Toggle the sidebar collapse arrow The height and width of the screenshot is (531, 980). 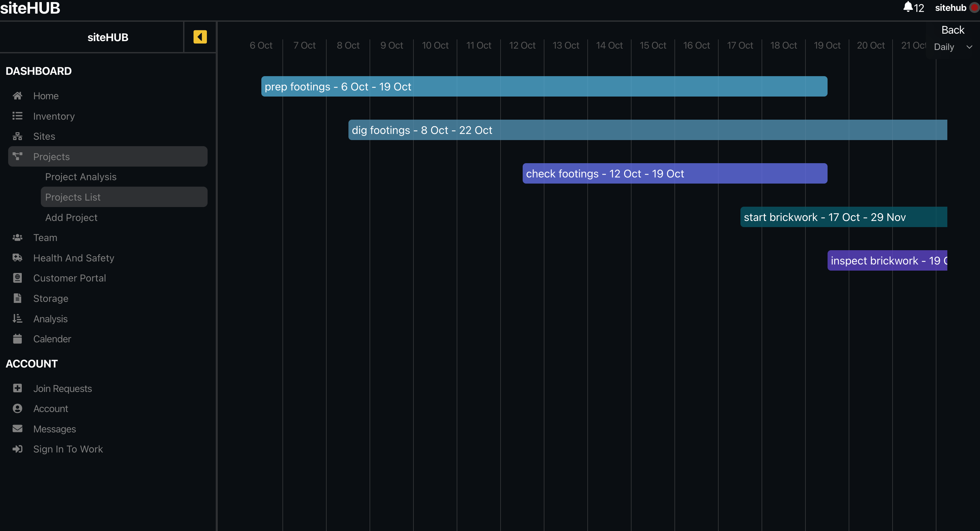click(200, 37)
